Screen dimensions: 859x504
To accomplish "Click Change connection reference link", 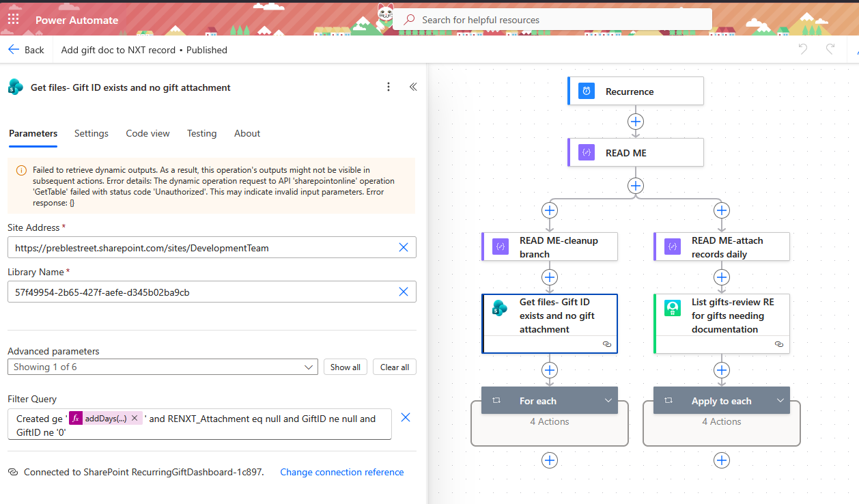I will (x=342, y=472).
